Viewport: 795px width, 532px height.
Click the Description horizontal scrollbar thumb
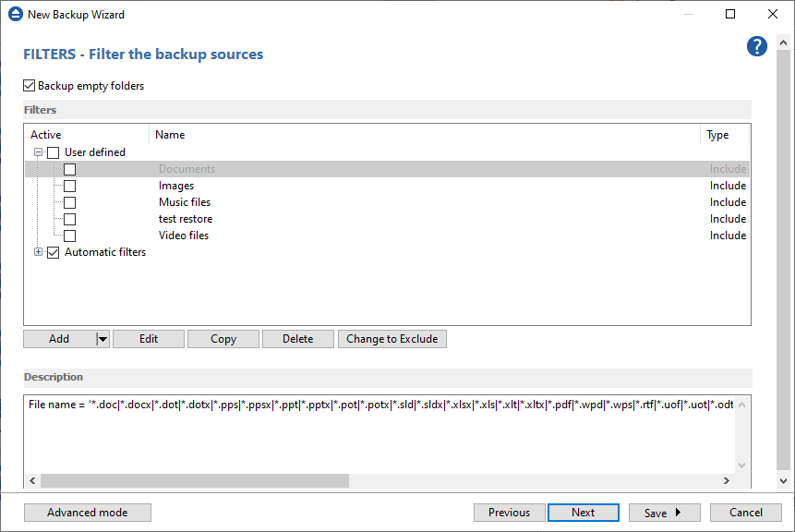tap(194, 481)
